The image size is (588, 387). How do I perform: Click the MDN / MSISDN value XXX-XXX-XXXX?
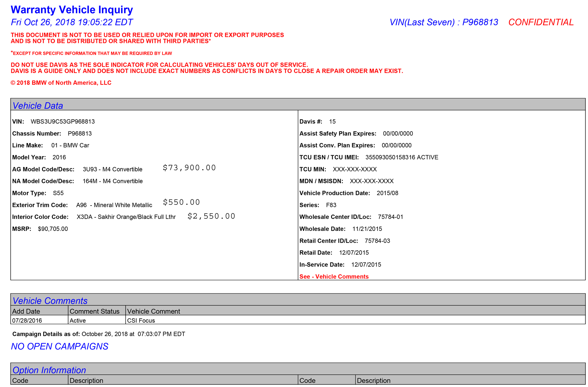pos(372,181)
